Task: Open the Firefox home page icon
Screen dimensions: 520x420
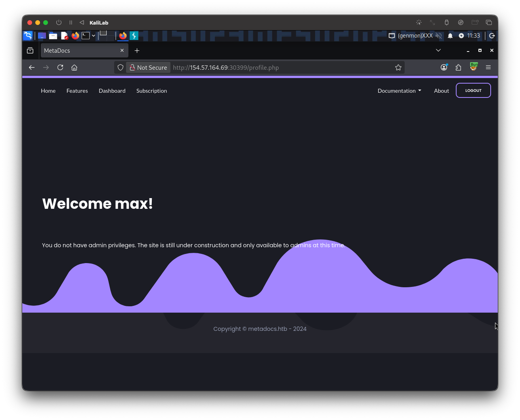Action: (x=74, y=67)
